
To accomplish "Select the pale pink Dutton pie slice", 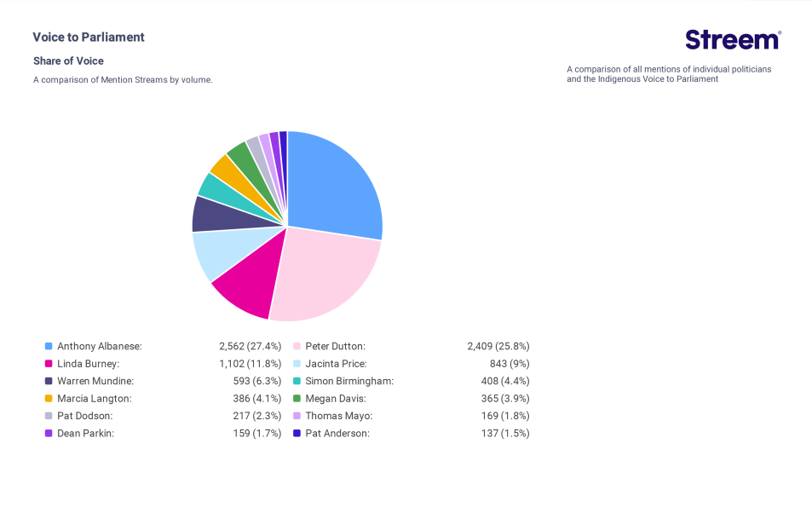I will coord(326,274).
